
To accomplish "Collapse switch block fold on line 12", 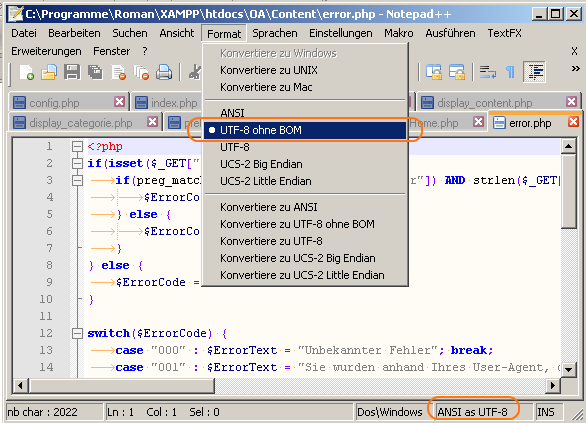I will point(77,333).
